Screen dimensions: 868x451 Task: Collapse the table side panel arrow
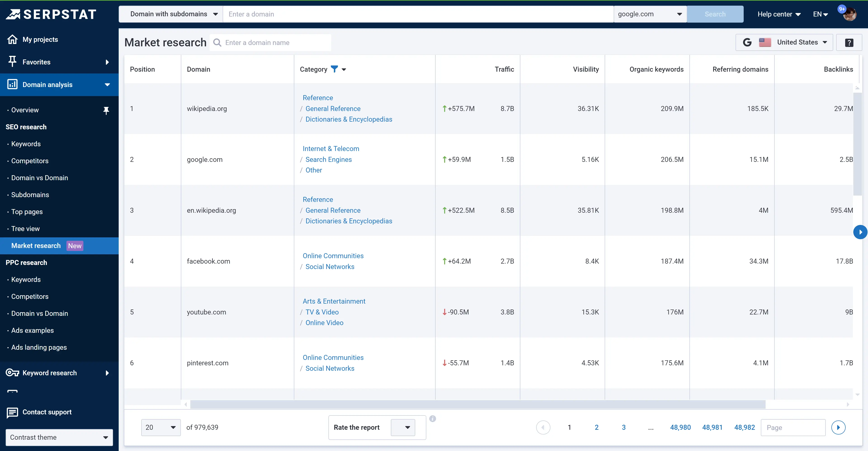point(861,232)
